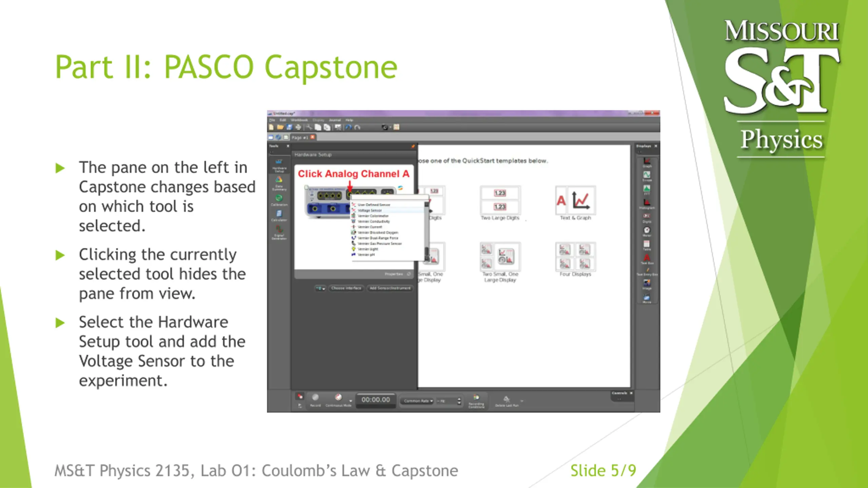868x488 pixels.
Task: Open the Calculator tool
Action: click(279, 216)
